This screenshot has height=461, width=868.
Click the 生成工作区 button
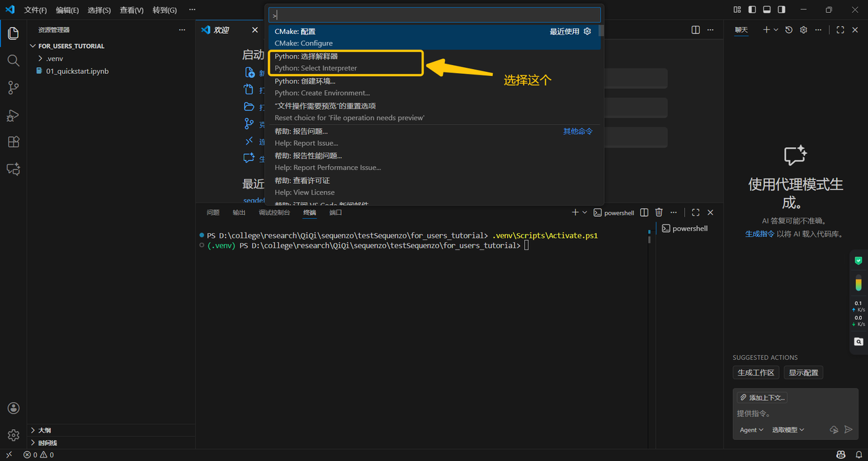click(x=755, y=373)
